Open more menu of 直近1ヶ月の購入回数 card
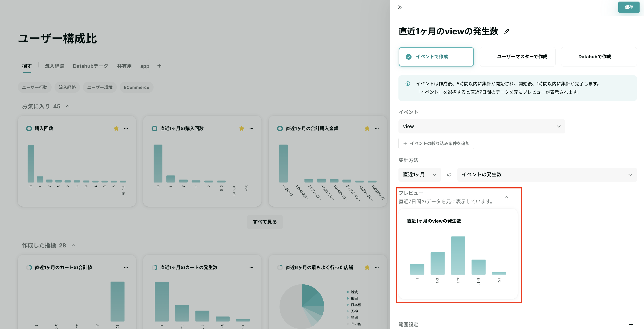This screenshot has width=644, height=329. tap(252, 128)
